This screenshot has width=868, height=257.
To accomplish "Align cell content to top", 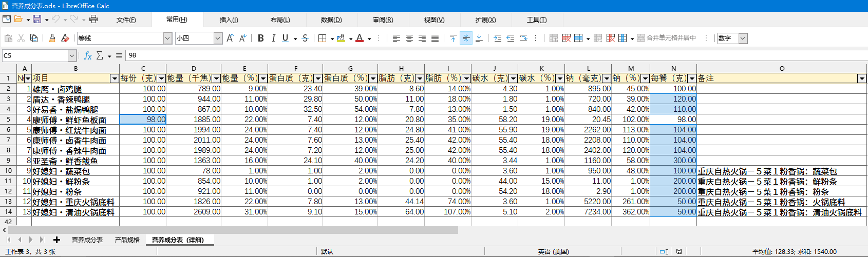I will coord(453,38).
